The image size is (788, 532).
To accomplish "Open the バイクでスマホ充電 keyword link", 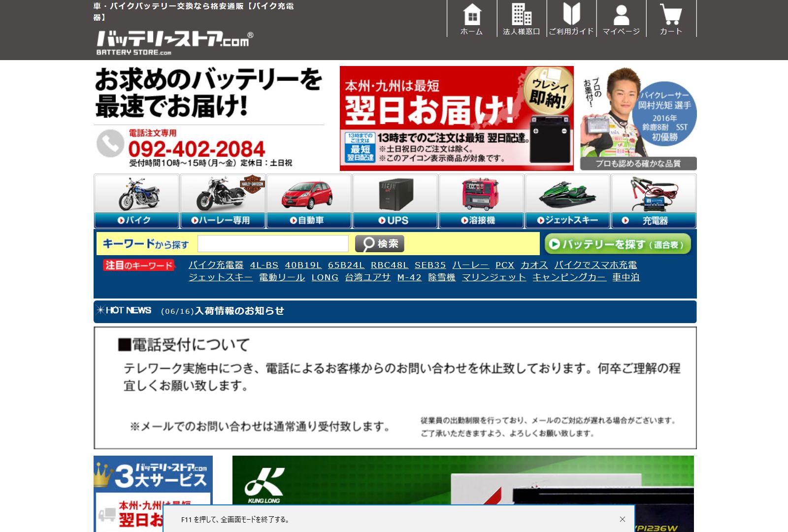I will 595,265.
